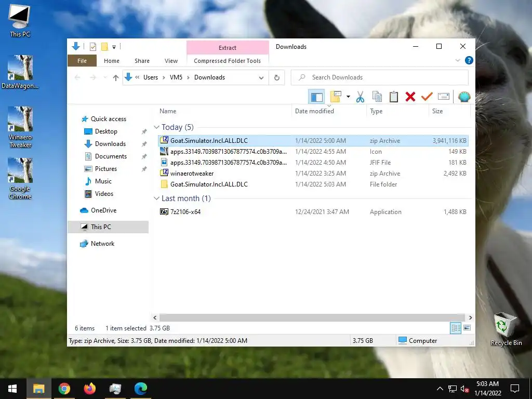Open Customize Quick Access Toolbar dropdown
The image size is (532, 399).
114,47
